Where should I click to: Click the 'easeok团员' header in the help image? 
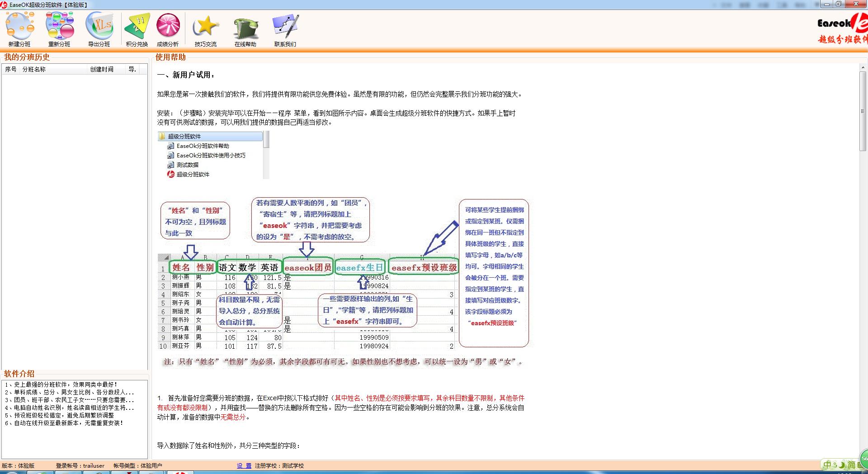[x=308, y=267]
